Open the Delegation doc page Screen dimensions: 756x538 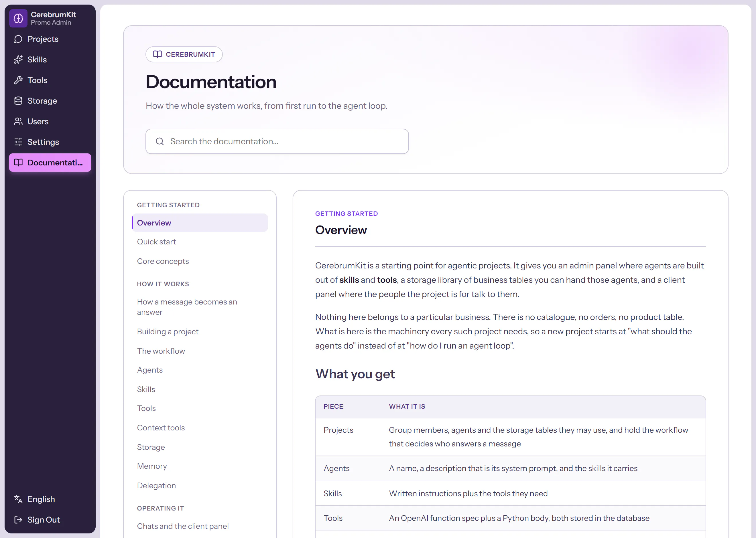point(200,486)
